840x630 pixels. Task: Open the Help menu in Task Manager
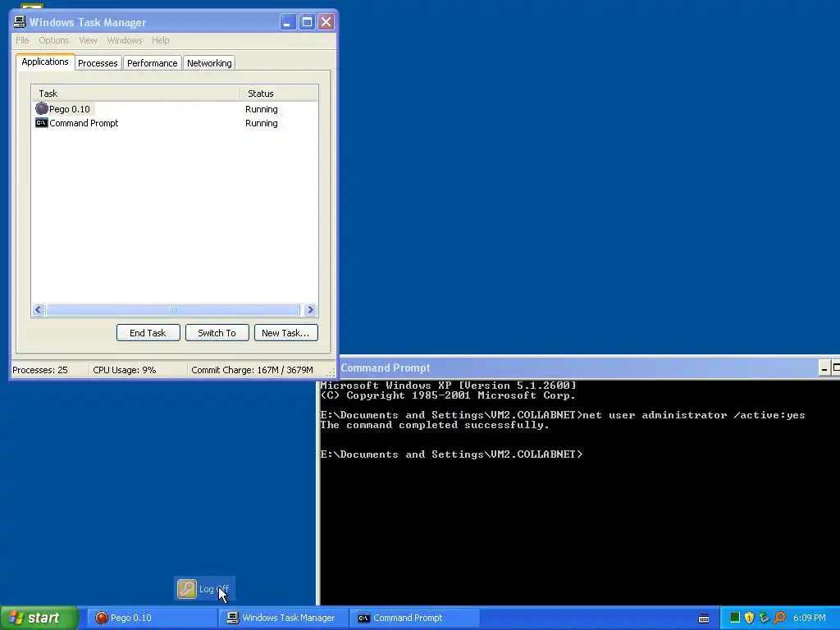click(160, 40)
